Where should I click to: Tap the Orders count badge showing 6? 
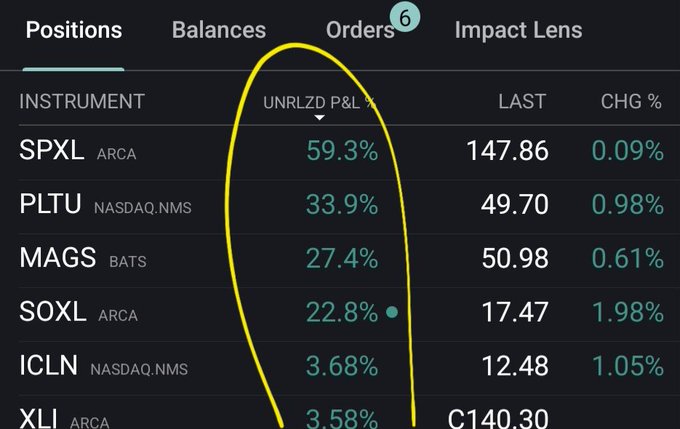(404, 17)
